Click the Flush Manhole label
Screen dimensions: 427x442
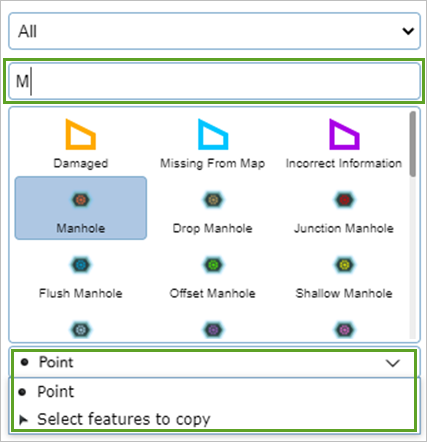(81, 293)
